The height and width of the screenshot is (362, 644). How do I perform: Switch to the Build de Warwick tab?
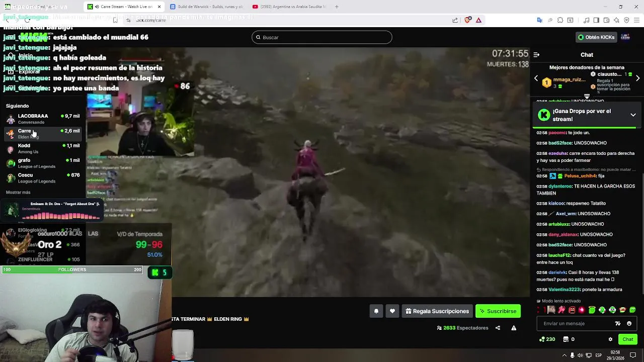point(206,7)
